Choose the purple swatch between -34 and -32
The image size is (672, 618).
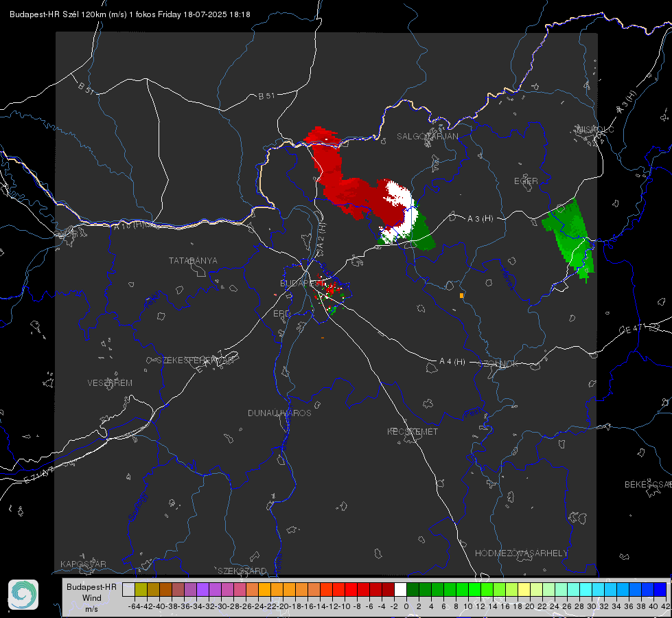tap(202, 590)
